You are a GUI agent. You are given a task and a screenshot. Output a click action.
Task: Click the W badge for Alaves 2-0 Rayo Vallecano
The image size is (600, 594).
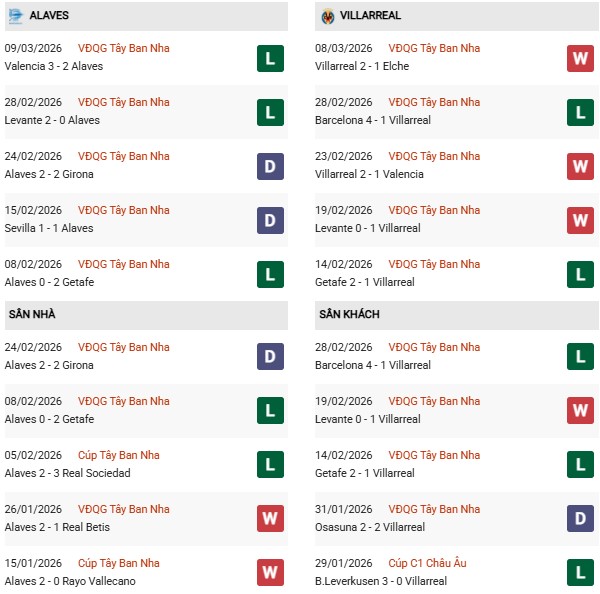pos(270,572)
